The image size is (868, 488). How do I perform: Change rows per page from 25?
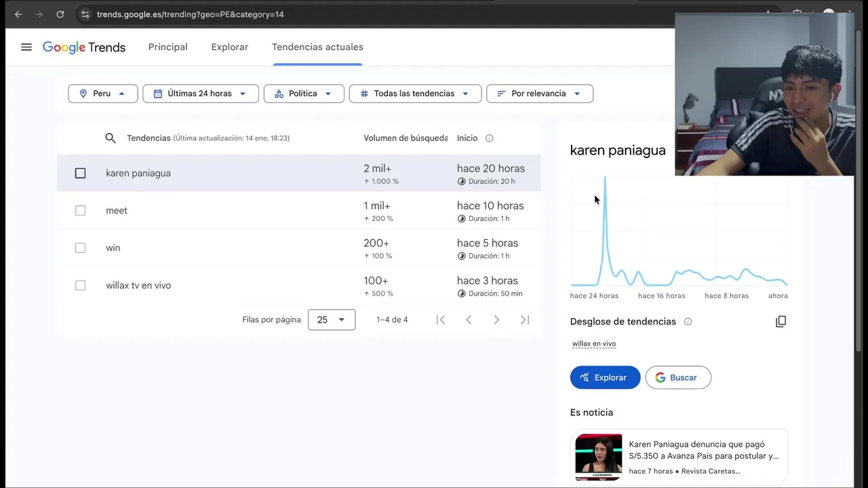(332, 320)
